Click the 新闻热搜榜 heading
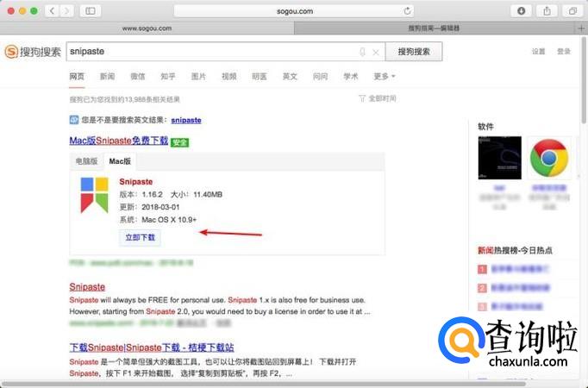The image size is (588, 388). pyautogui.click(x=515, y=250)
